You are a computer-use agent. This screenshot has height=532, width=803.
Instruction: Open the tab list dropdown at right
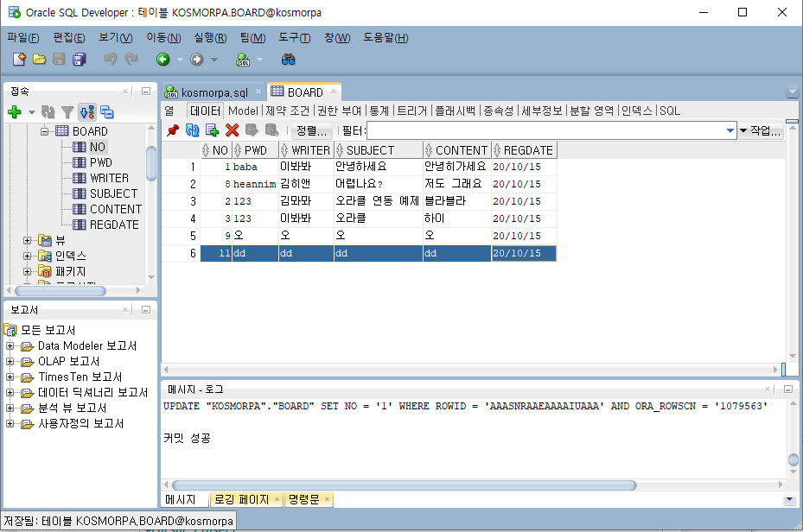click(792, 92)
